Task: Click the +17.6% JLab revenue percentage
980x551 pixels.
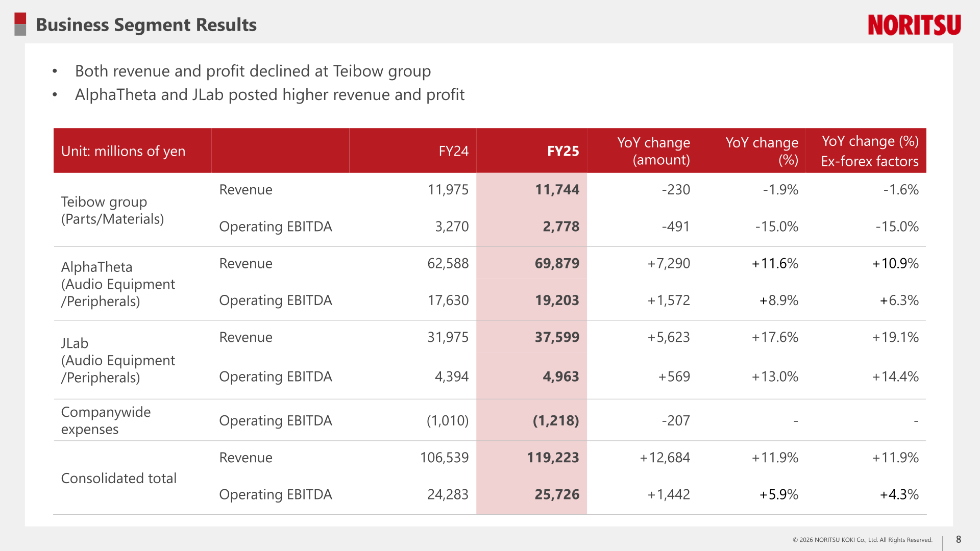Action: pos(775,337)
